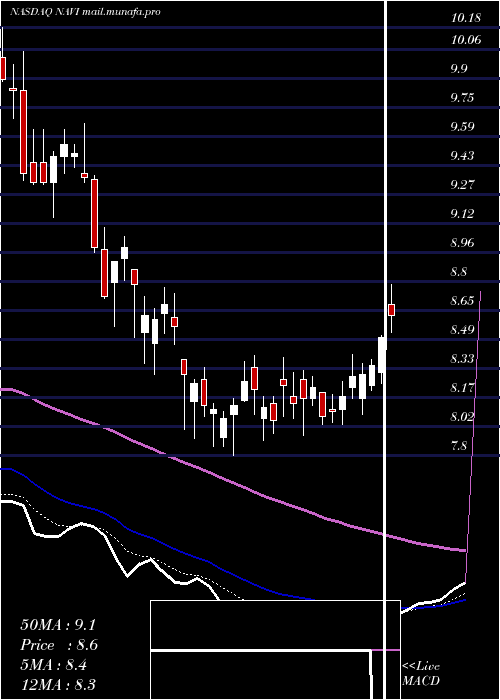The image size is (500, 700).
Task: Click the NASDAQ NAVI mail.munafa.pro chart title
Action: 85,12
